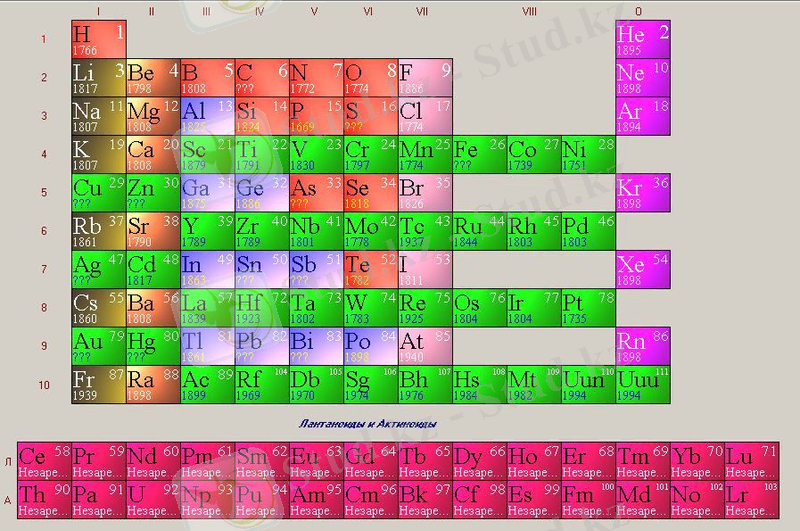
Task: Click the group VIII column header
Action: 529,11
